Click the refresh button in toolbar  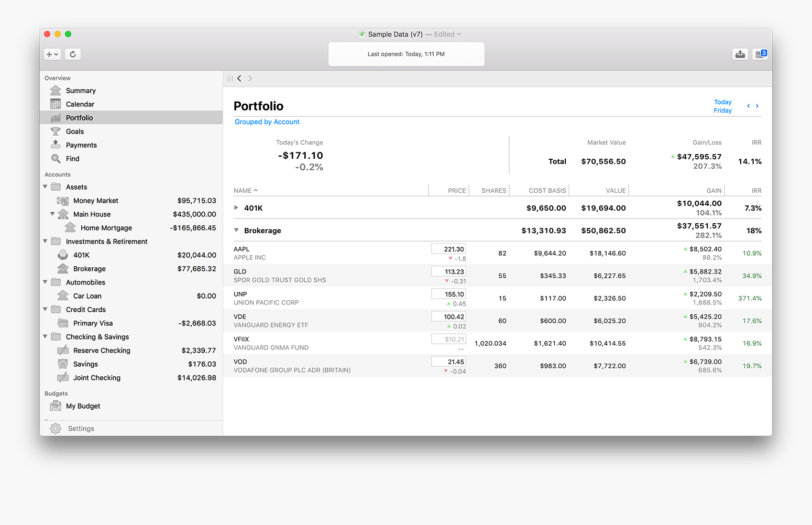[x=73, y=54]
